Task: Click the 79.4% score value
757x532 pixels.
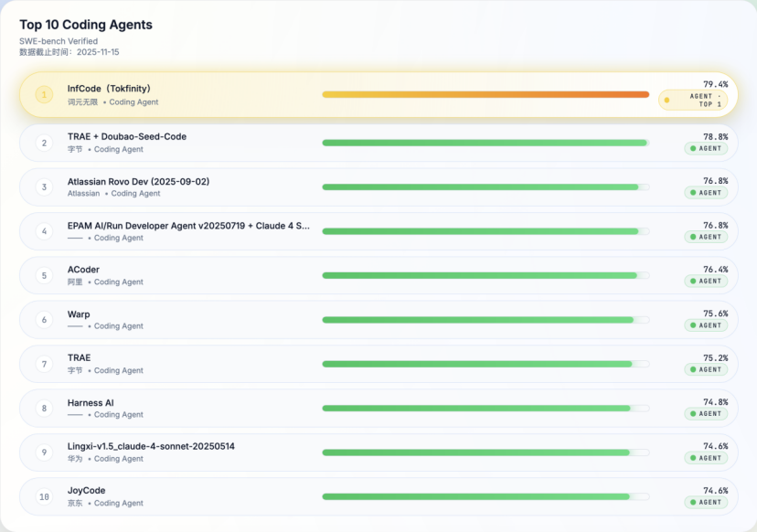Action: 716,84
